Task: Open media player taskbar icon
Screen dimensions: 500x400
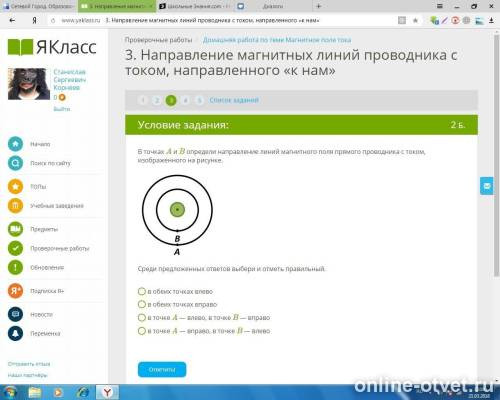Action: tap(58, 392)
